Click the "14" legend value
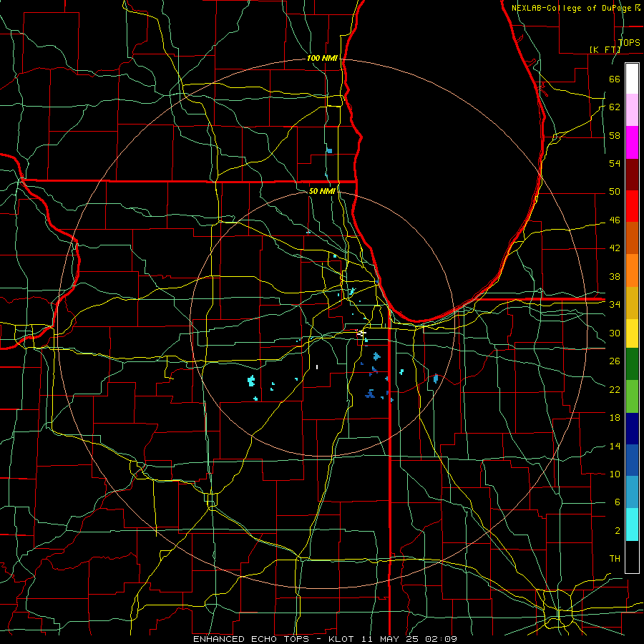 coord(615,446)
